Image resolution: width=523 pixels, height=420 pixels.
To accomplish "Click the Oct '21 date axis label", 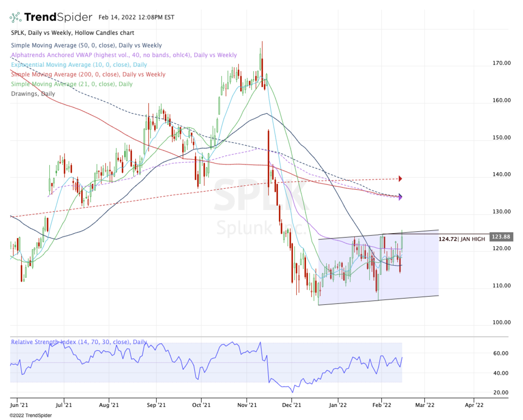I will [201, 405].
